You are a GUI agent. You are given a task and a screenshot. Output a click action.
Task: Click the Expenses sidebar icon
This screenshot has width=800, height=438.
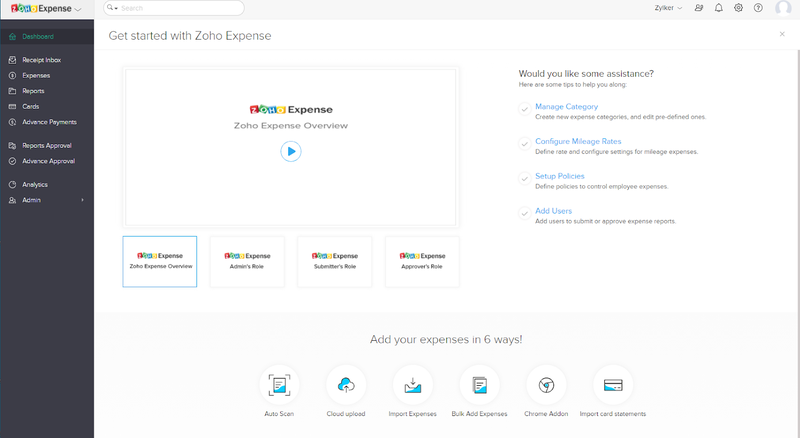pyautogui.click(x=12, y=76)
